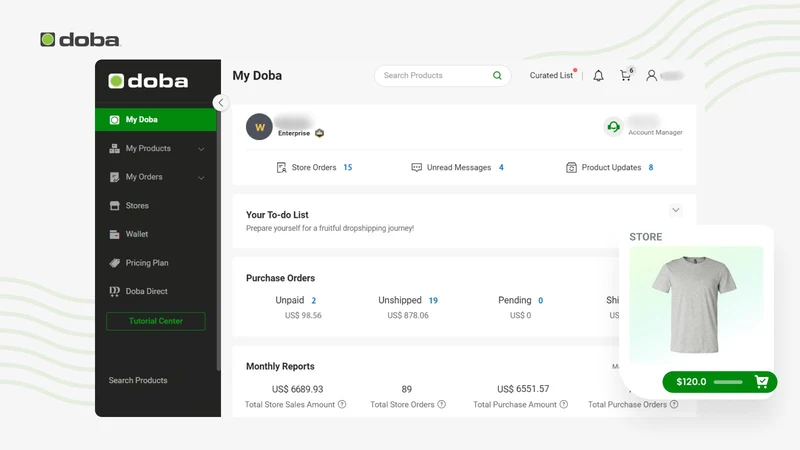Click the Unshipped orders count 19
The width and height of the screenshot is (800, 450).
(433, 301)
